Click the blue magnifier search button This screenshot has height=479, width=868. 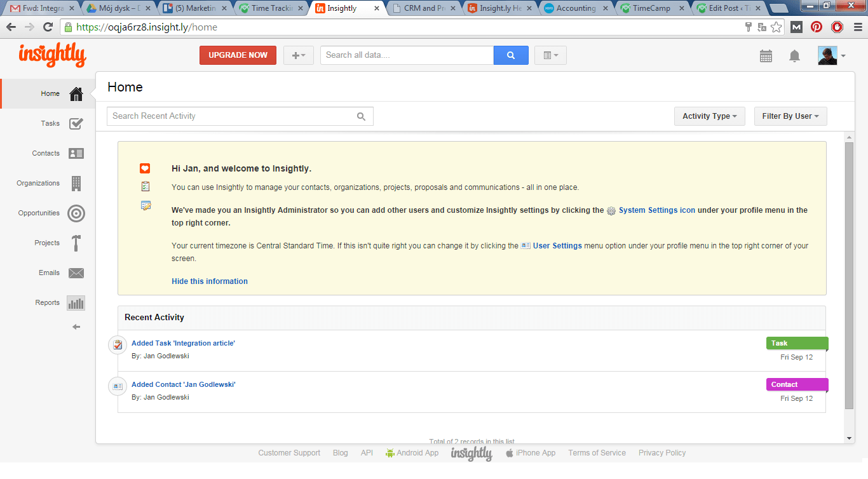tap(511, 55)
